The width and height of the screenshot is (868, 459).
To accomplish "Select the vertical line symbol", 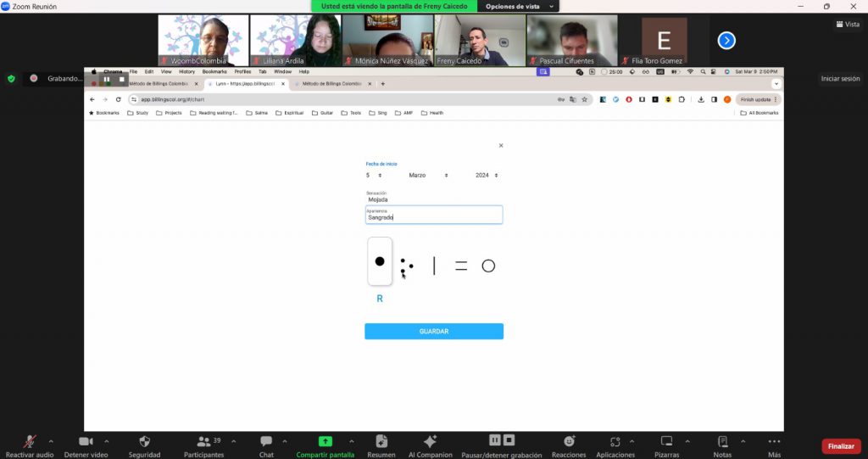I will [434, 266].
